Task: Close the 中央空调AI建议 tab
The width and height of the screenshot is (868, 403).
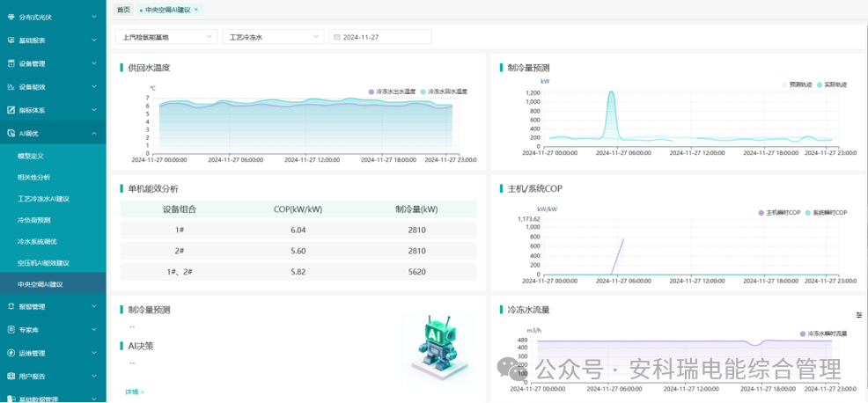Action: tap(196, 10)
